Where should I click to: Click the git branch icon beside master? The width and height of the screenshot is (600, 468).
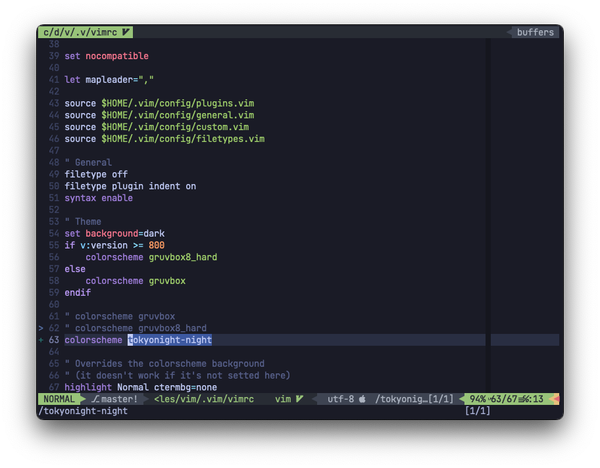pos(95,399)
